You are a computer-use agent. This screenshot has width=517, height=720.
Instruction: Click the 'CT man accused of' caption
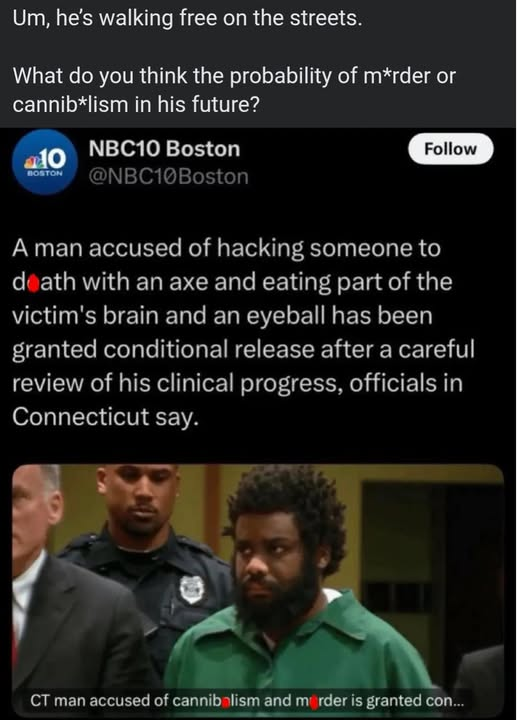coord(247,701)
